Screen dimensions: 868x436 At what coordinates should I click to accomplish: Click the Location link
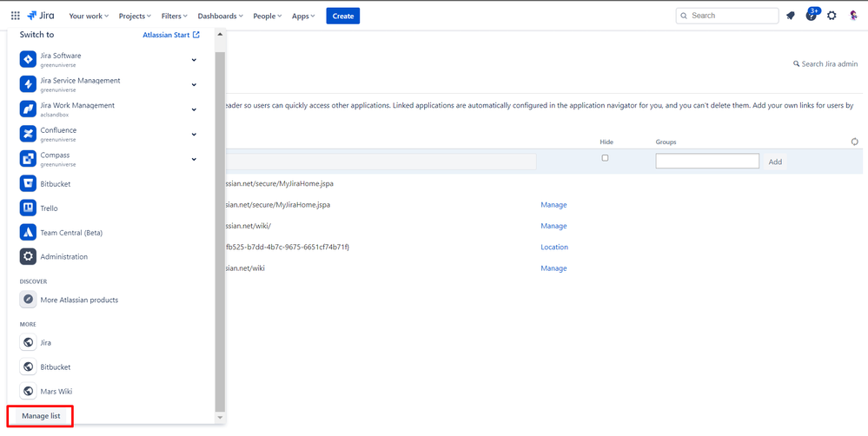tap(554, 247)
